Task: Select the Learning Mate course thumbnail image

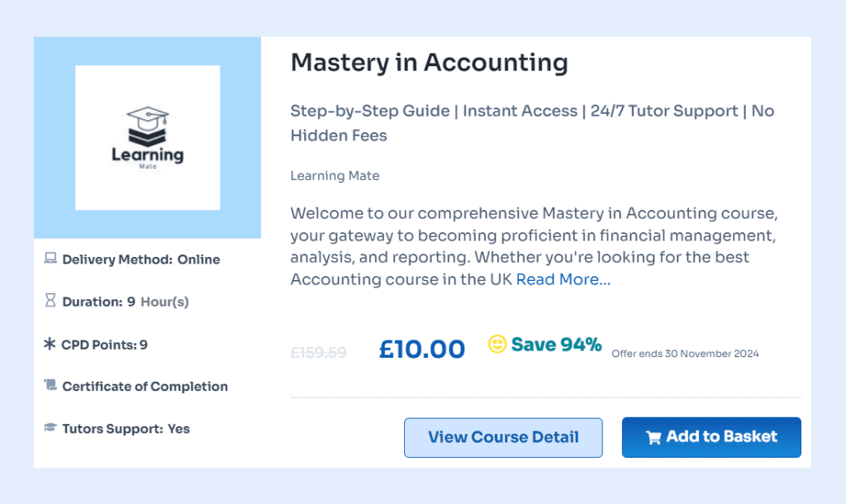Action: pyautogui.click(x=147, y=137)
